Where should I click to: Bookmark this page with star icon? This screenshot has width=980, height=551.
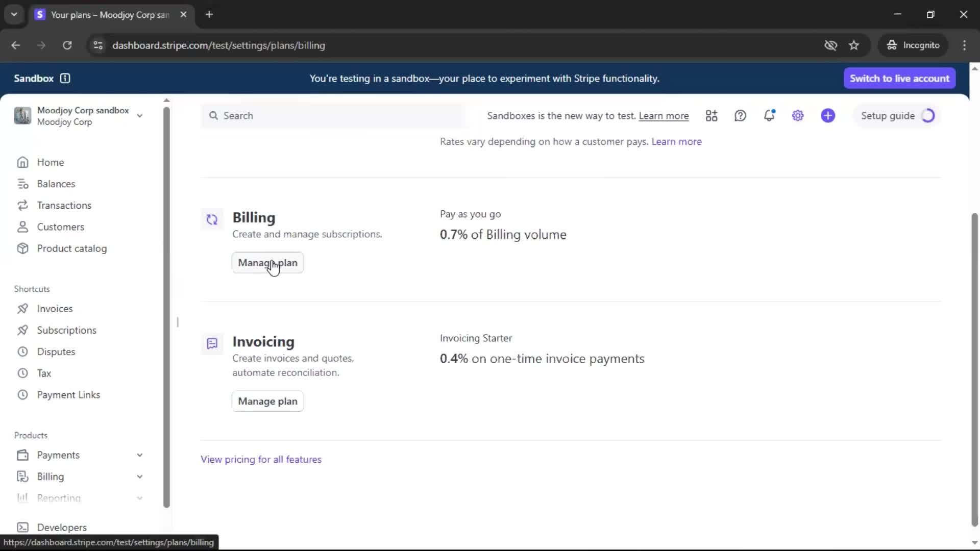click(x=854, y=45)
